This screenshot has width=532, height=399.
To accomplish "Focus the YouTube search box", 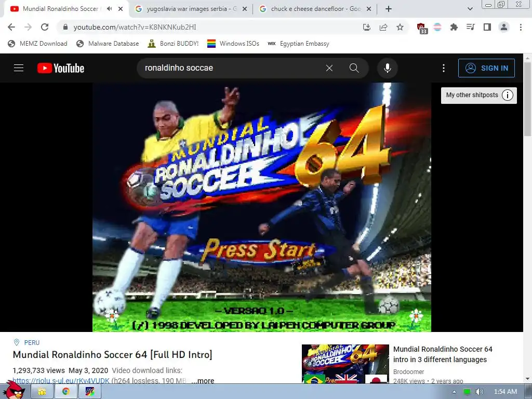I will click(x=231, y=68).
